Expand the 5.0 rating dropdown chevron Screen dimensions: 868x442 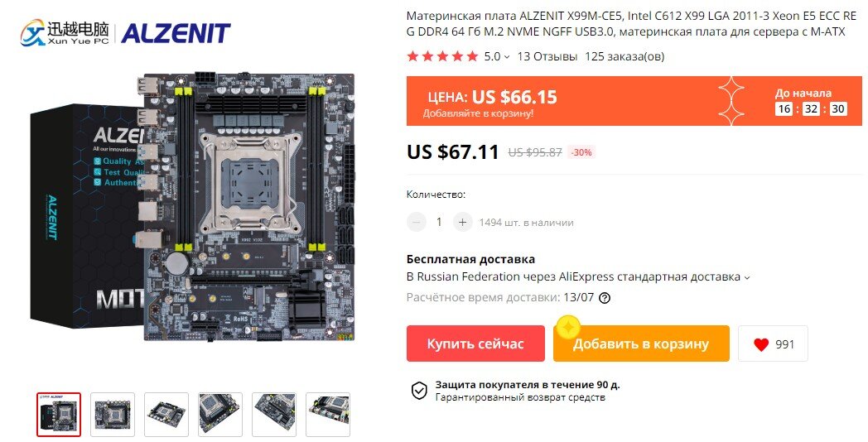(x=506, y=57)
